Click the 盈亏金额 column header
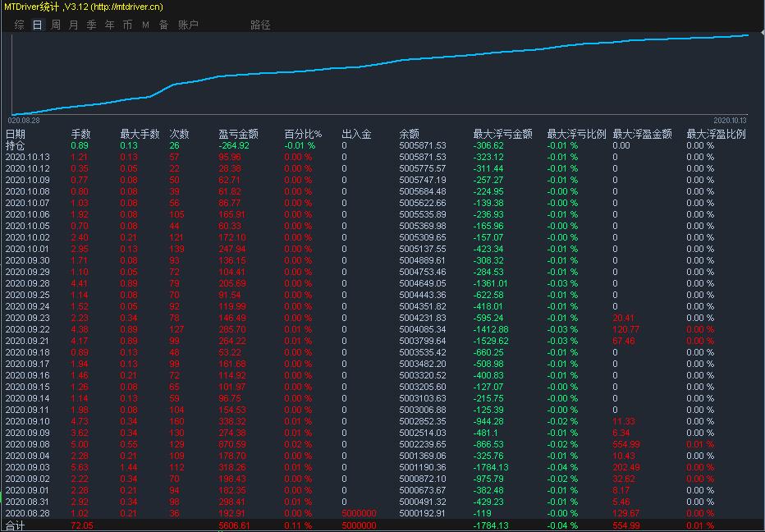 pos(239,134)
